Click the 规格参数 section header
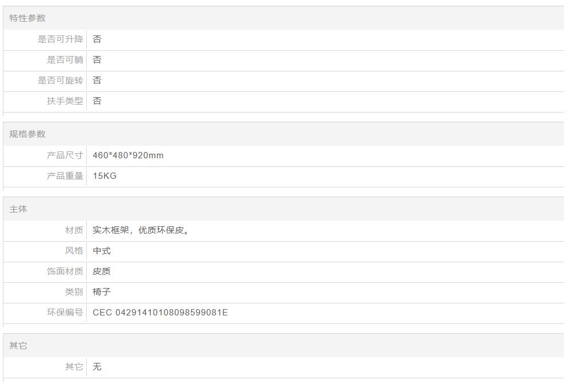Viewport: 569px width, 392px height. pyautogui.click(x=27, y=134)
